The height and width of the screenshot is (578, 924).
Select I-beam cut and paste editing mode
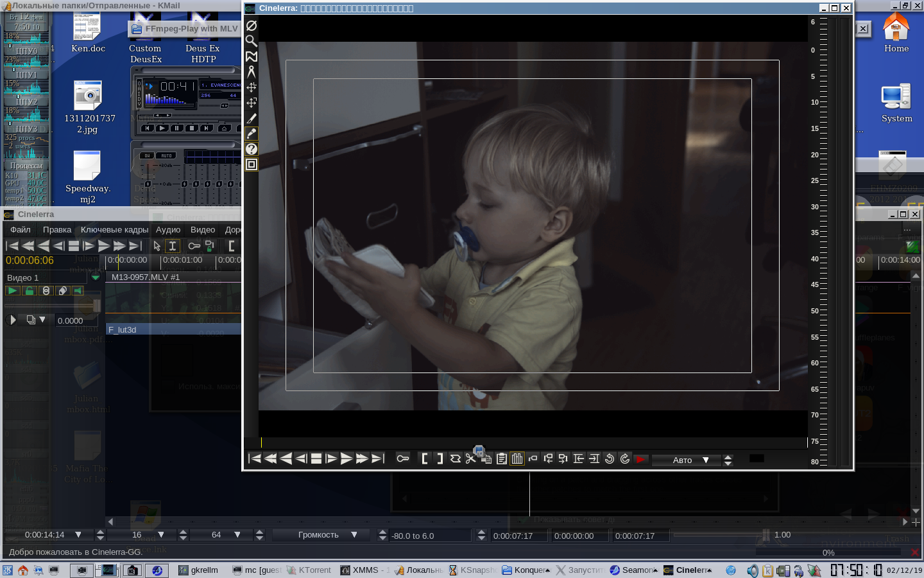(x=173, y=246)
